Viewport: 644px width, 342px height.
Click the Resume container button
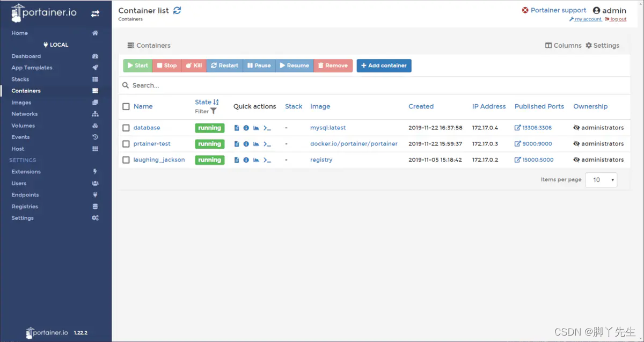click(295, 66)
